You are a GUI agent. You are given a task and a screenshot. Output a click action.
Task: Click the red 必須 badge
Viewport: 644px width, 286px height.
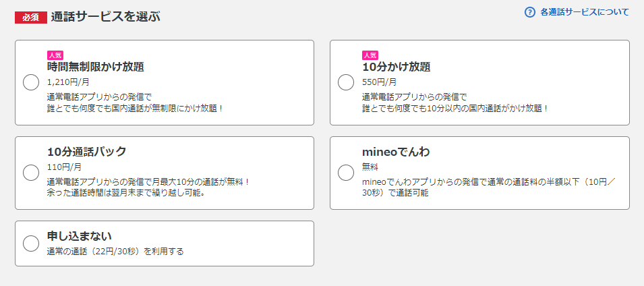[30, 17]
